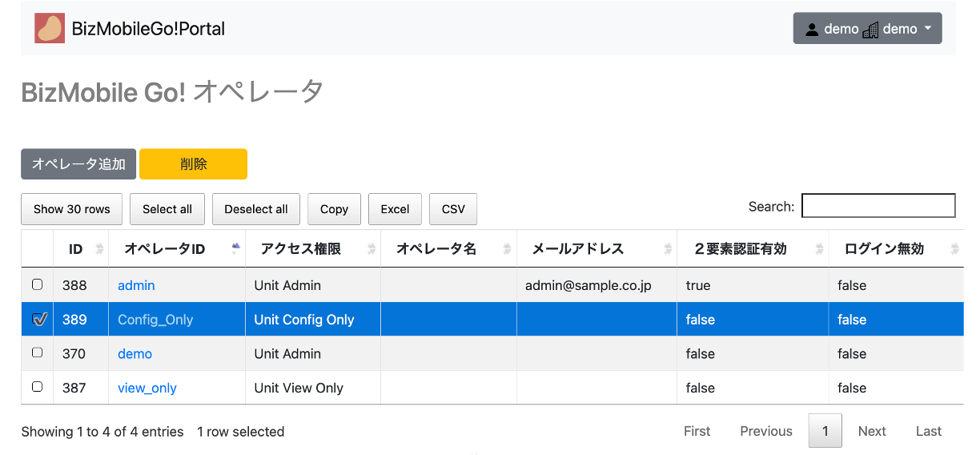Open the Show 30 rows dropdown
Screen dimensions: 980x455
[x=71, y=209]
